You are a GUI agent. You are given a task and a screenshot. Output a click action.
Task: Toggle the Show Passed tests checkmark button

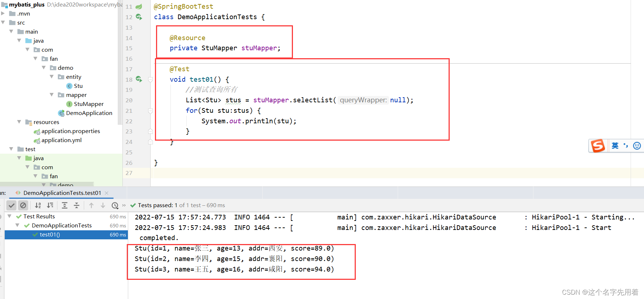(12, 205)
